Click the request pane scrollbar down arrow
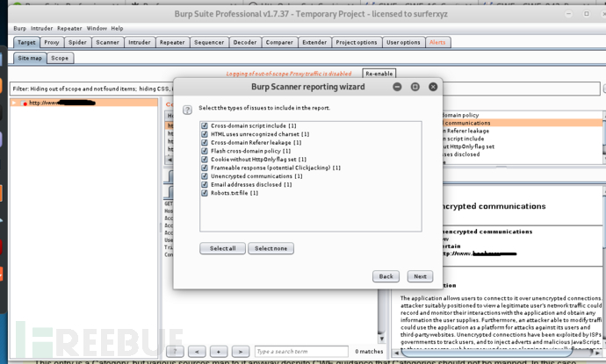The width and height of the screenshot is (606, 364). point(382,339)
